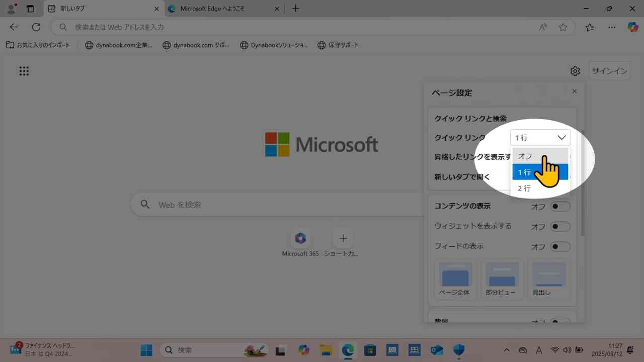Add a shortcut with the plus icon
644x362 pixels.
point(343,238)
